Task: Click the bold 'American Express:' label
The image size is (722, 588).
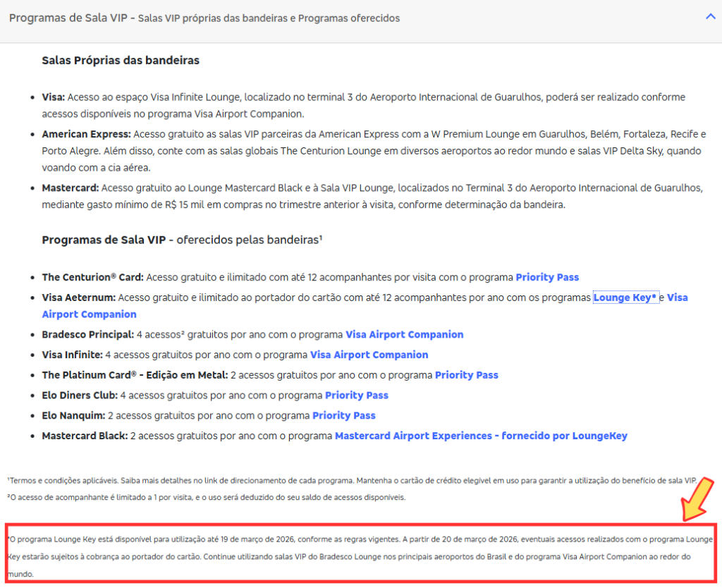Action: point(86,134)
